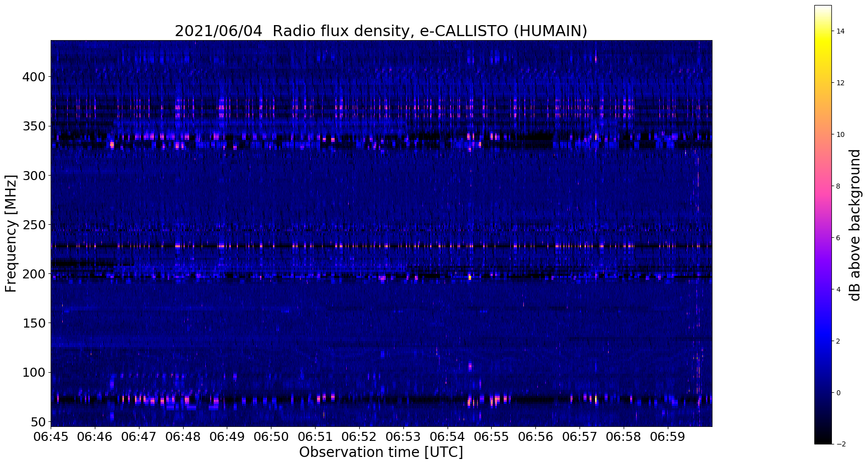Click the 06:56 time tick label
The height and width of the screenshot is (465, 868).
point(536,436)
